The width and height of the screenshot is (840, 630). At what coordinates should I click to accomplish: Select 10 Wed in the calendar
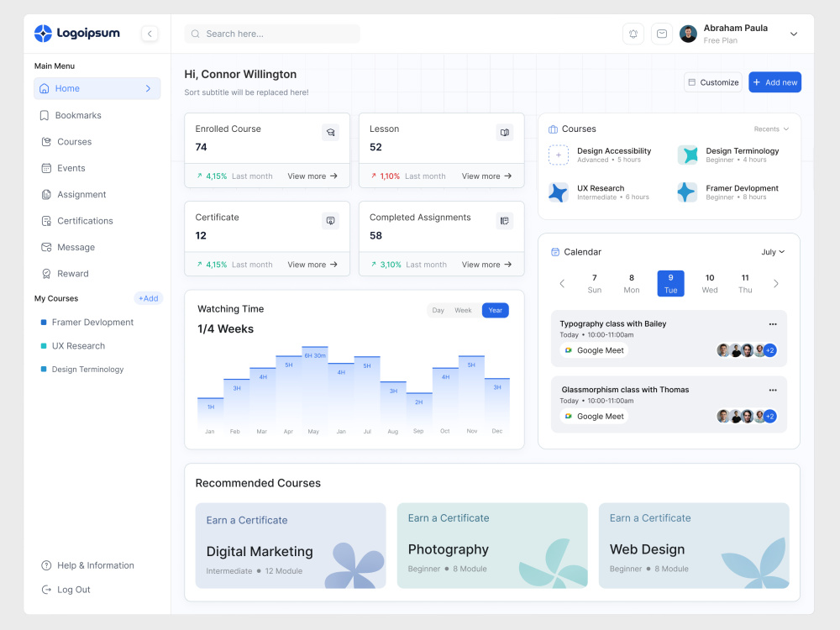(710, 283)
